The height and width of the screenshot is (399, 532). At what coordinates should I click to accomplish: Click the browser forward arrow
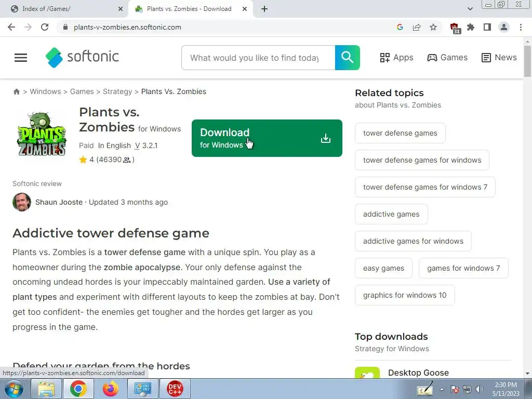point(28,27)
